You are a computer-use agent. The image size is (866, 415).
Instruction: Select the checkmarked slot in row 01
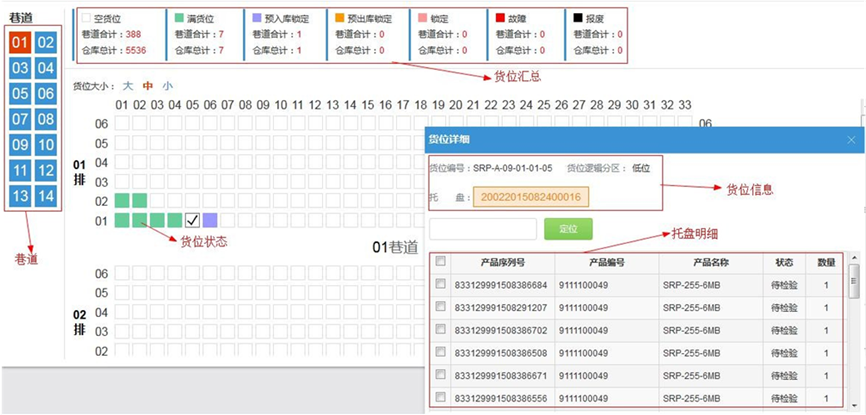(192, 220)
